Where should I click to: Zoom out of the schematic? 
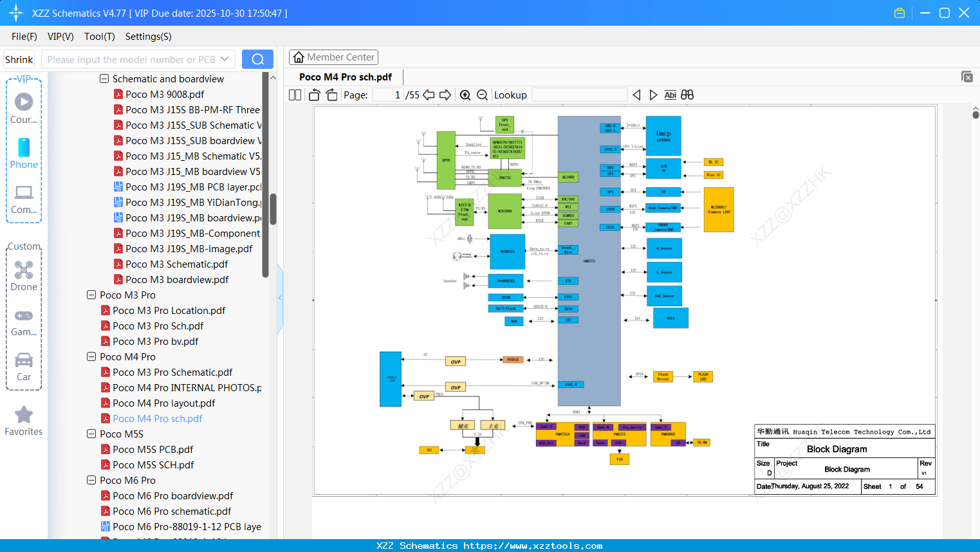click(482, 95)
